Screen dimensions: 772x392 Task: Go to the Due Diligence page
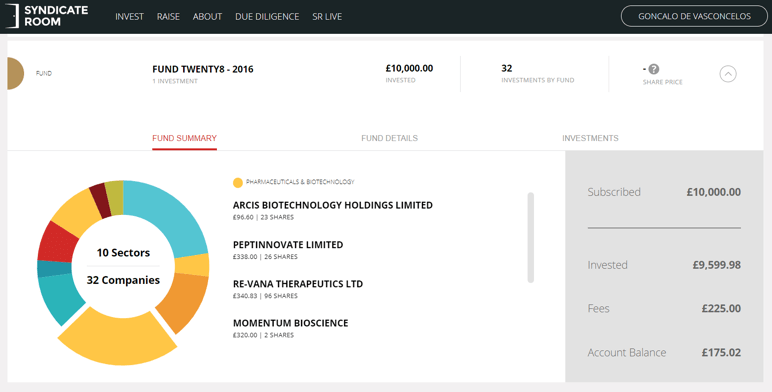pos(267,17)
